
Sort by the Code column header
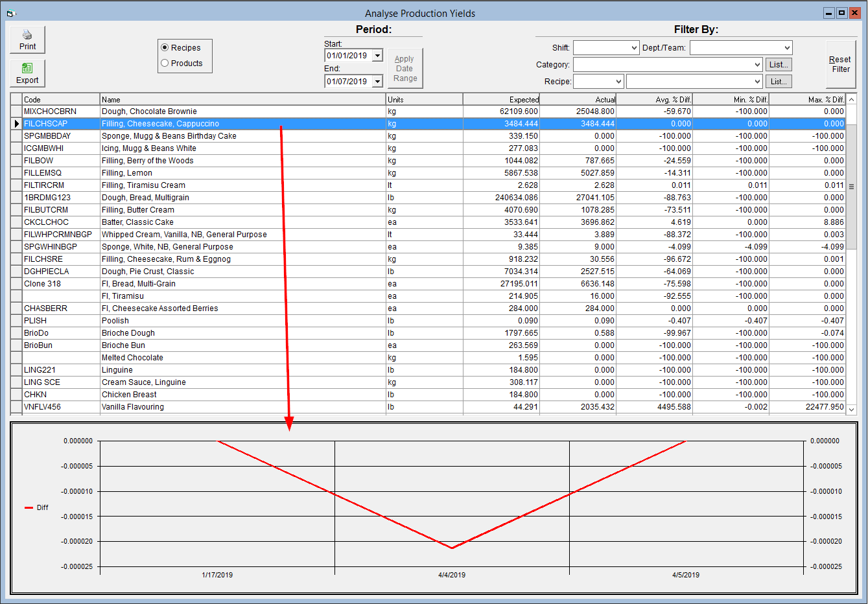[x=61, y=99]
